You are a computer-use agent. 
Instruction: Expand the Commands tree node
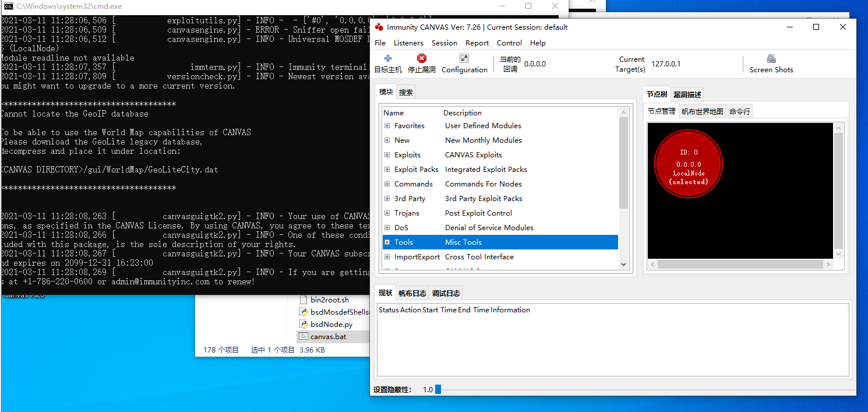pyautogui.click(x=387, y=184)
